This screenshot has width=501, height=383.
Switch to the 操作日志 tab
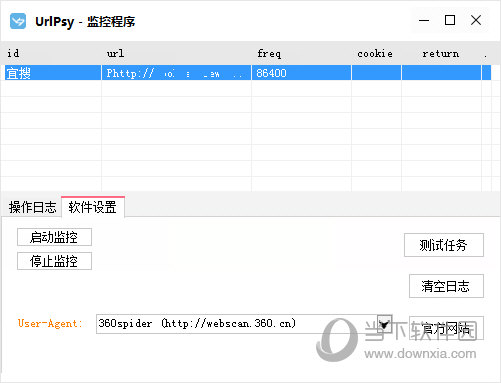tap(32, 207)
